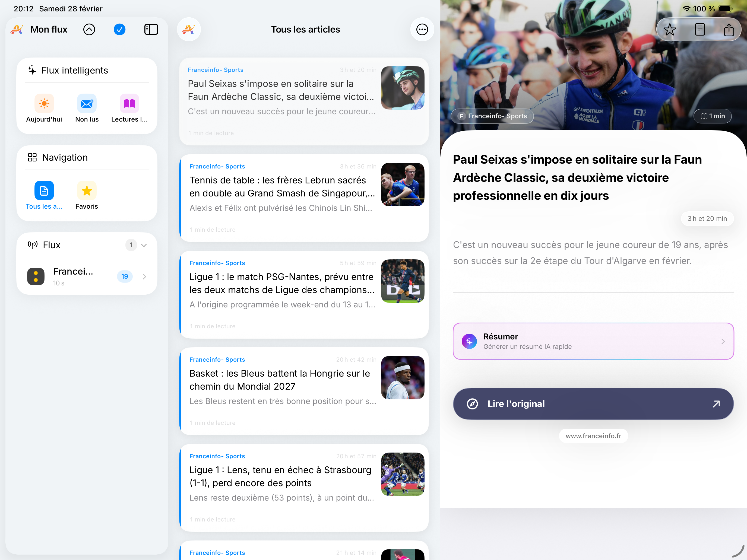
Task: Add article to favorites with star icon
Action: tap(669, 30)
